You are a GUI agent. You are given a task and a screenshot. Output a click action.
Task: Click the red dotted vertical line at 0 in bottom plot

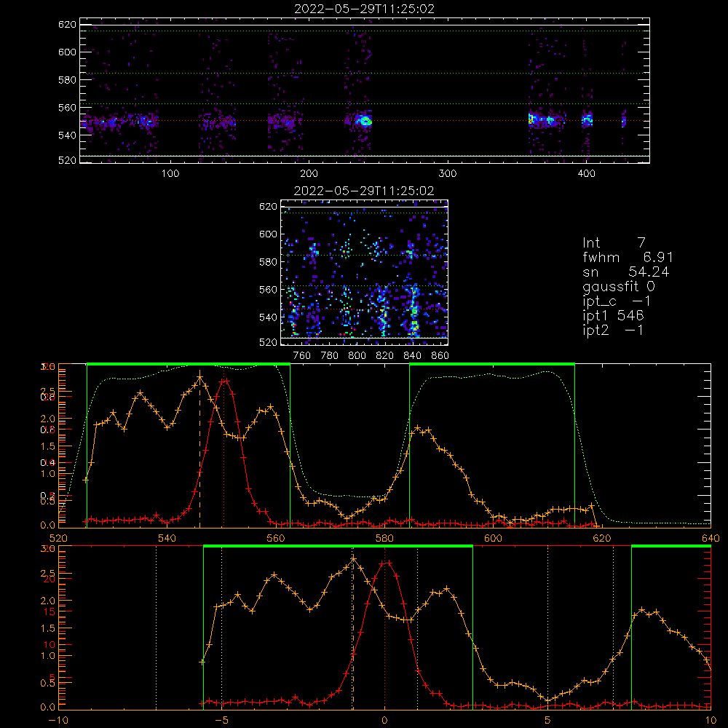[x=384, y=627]
